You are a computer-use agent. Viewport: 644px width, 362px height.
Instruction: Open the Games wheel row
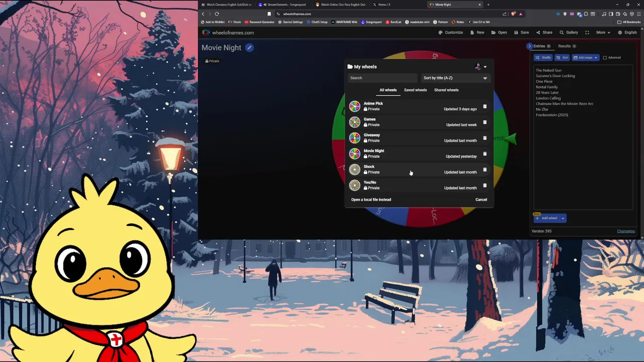pos(419,122)
